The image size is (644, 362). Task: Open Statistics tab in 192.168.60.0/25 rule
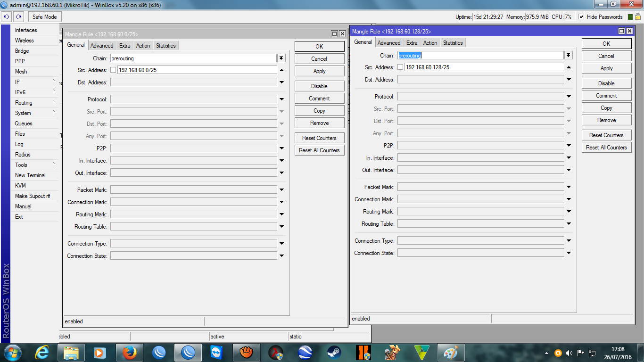165,46
